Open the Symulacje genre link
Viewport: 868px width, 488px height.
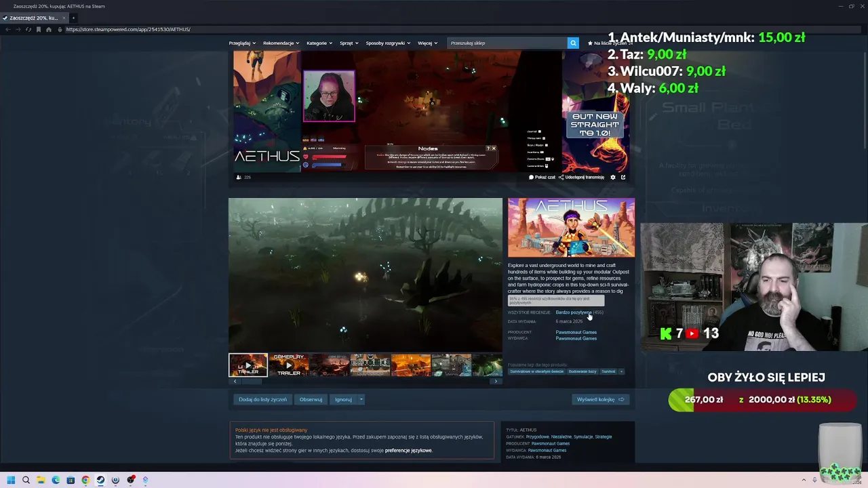pos(583,436)
